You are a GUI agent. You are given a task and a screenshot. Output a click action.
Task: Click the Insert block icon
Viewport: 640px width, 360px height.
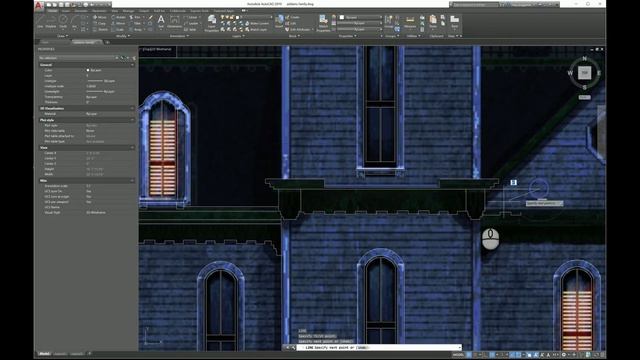pyautogui.click(x=279, y=20)
